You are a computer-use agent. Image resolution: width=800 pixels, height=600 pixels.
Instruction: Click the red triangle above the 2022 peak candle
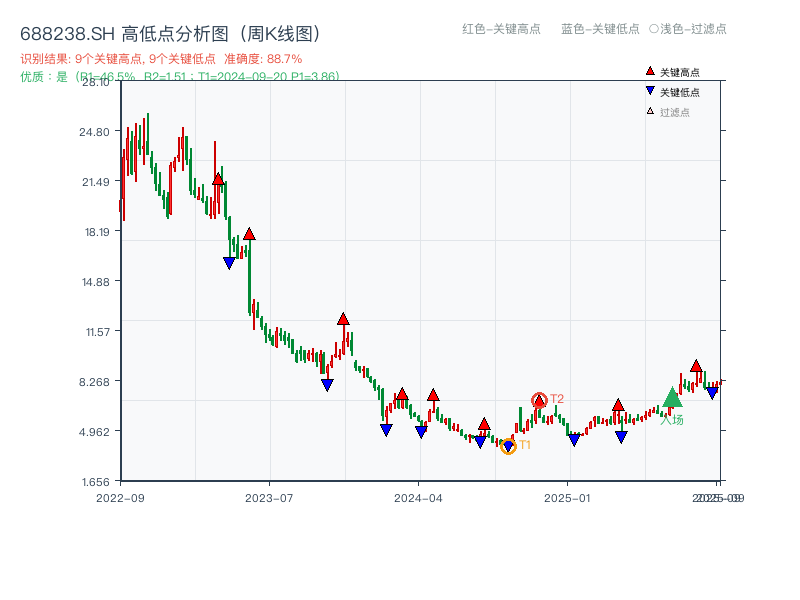coord(217,180)
